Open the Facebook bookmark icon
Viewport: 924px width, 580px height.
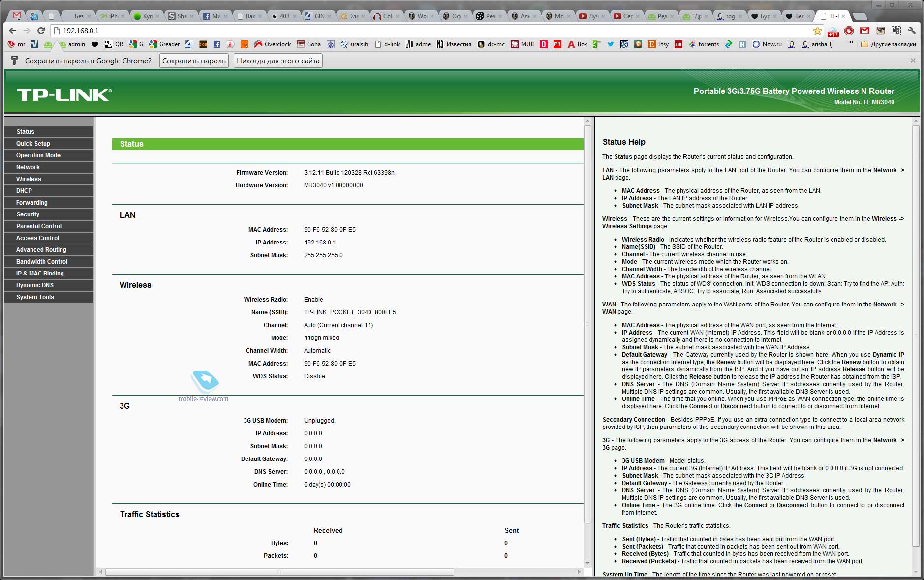click(217, 44)
